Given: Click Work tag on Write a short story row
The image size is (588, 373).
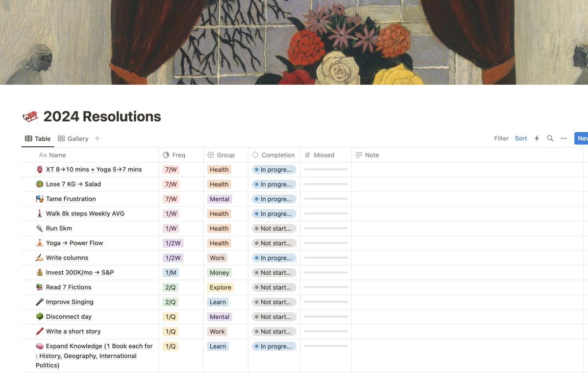Looking at the screenshot, I should tap(217, 331).
